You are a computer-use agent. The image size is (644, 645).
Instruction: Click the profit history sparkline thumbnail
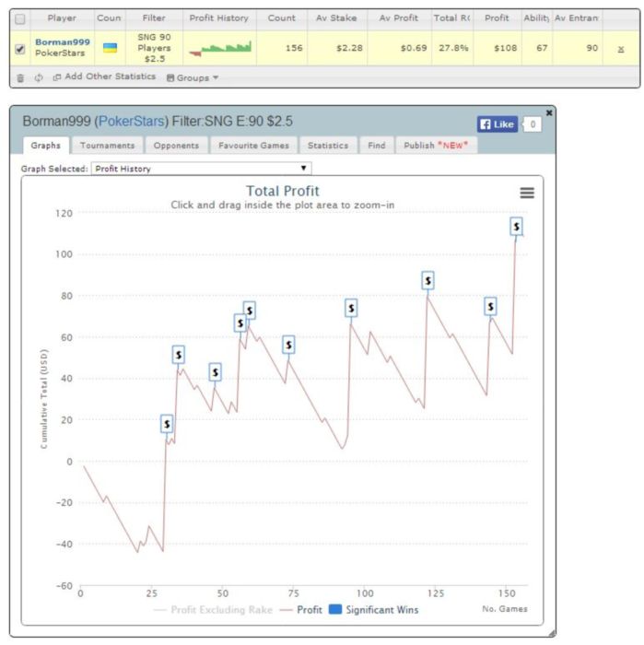point(220,49)
